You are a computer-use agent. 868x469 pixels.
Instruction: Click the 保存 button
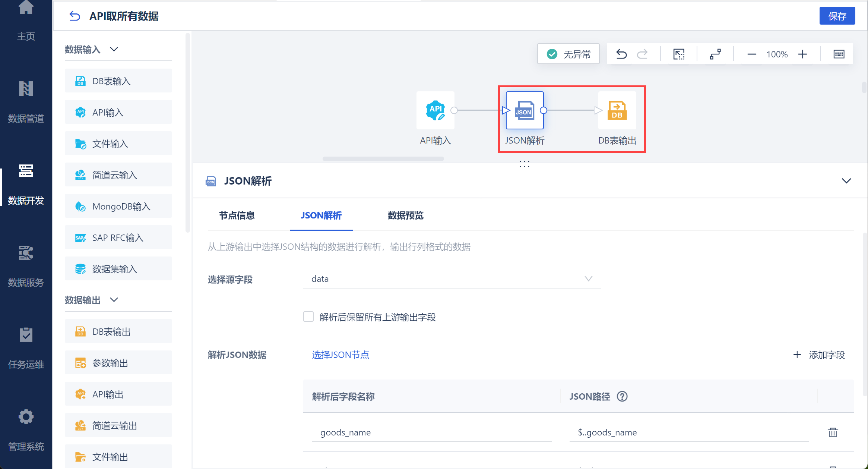point(837,16)
